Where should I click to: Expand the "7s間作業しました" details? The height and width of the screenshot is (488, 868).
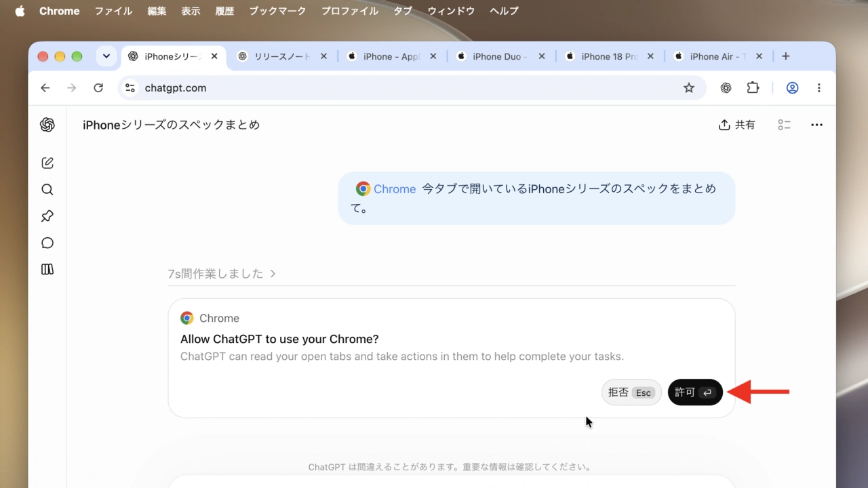[x=222, y=274]
